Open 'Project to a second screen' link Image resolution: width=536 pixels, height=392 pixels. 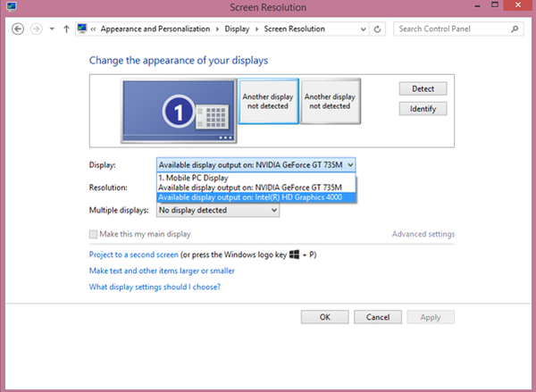click(x=140, y=254)
